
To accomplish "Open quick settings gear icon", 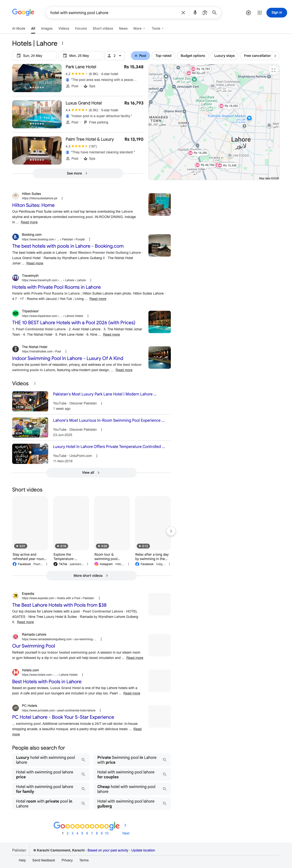I will point(248,13).
